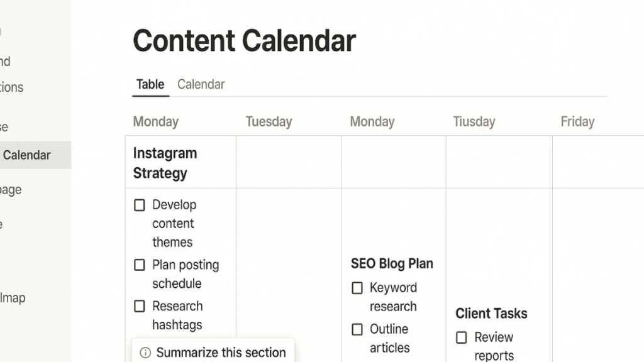644x362 pixels.
Task: Check the Develop content themes checkbox
Action: tap(140, 205)
